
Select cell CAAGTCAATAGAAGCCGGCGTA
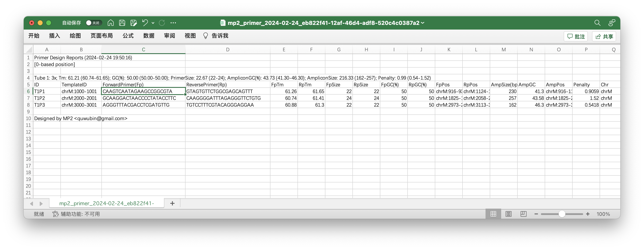pyautogui.click(x=143, y=91)
